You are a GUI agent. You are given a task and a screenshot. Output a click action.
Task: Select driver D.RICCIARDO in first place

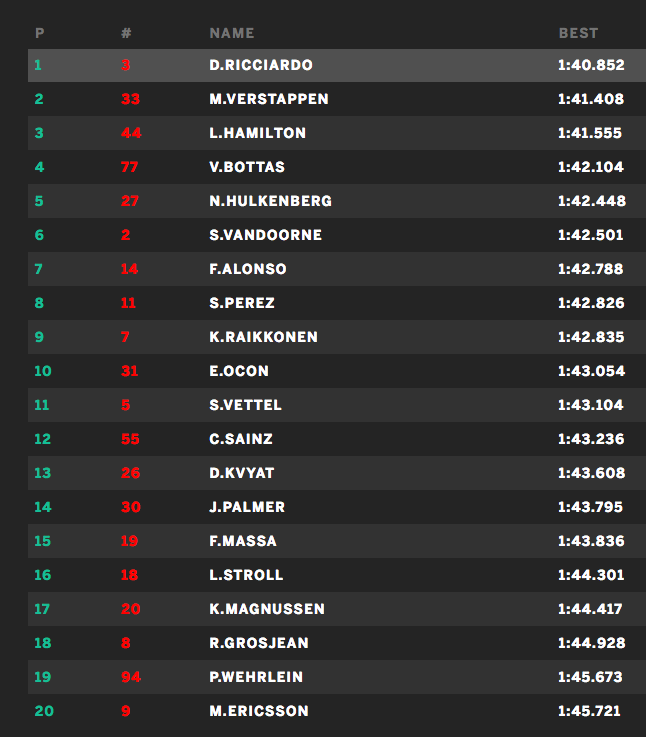point(261,65)
